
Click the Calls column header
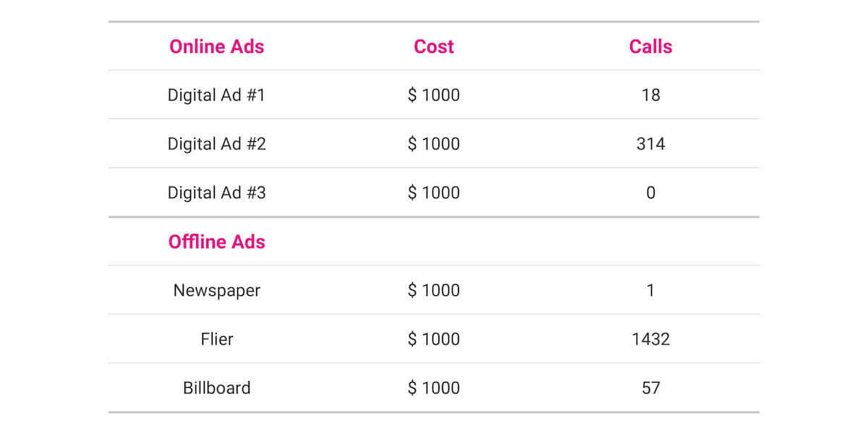(x=650, y=47)
